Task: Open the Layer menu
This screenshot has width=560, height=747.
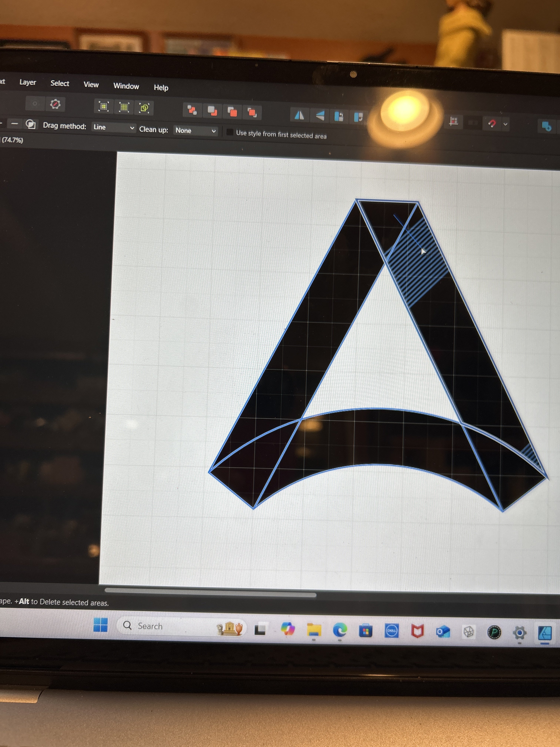Action: 27,82
